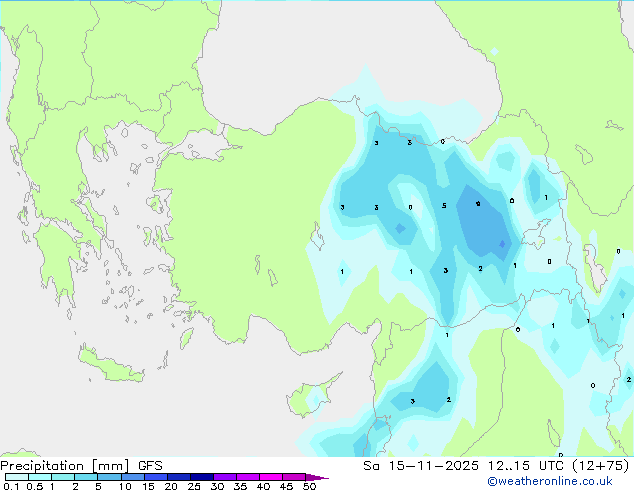Select the 5–10 mm legend color swatch
Viewport: 634px width, 490px height.
pos(109,477)
